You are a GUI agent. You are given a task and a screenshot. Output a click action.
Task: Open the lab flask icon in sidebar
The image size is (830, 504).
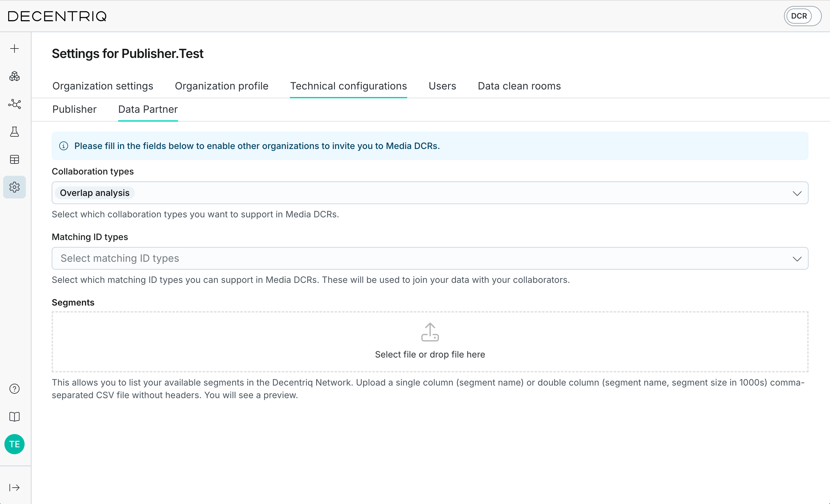pos(14,132)
